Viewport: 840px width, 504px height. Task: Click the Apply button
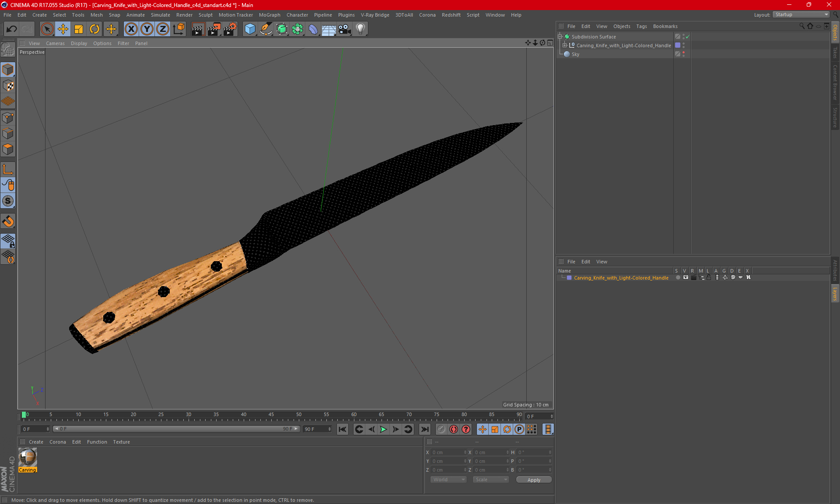534,480
